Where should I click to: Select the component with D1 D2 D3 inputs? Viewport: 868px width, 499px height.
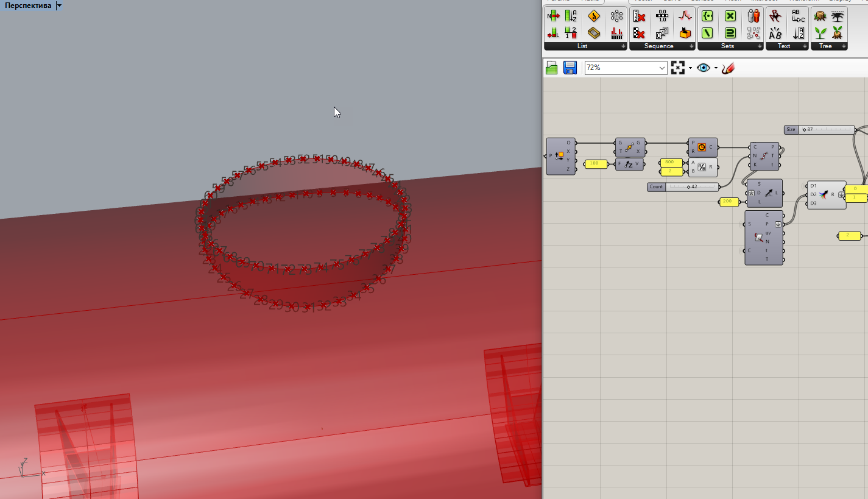(826, 195)
